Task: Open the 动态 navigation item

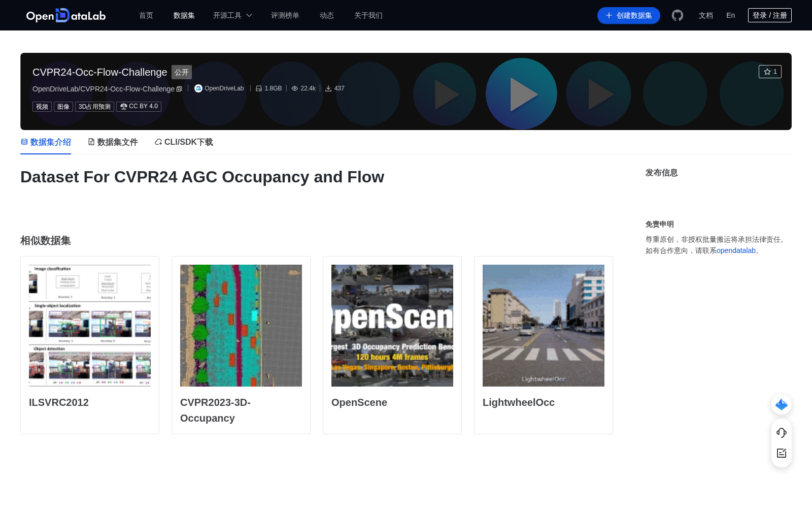Action: pyautogui.click(x=327, y=15)
